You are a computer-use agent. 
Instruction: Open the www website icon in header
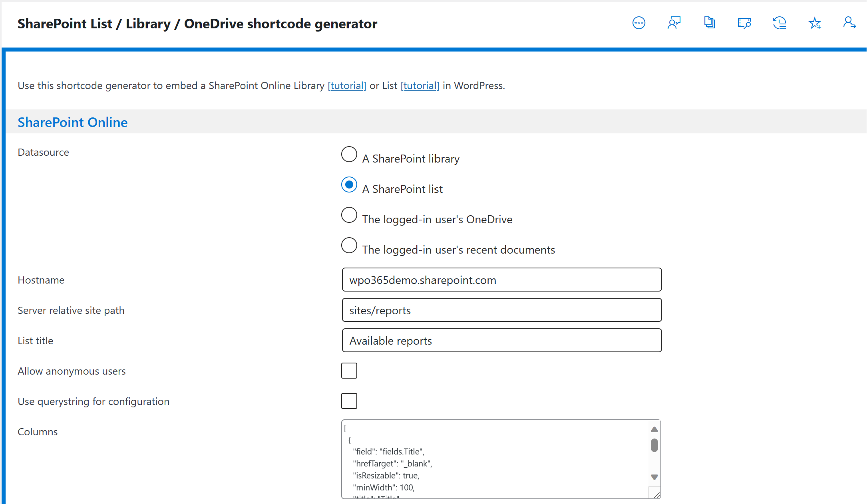tap(638, 23)
